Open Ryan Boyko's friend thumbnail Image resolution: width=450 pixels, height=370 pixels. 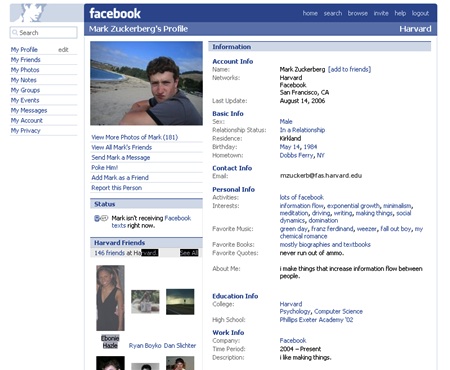(x=145, y=302)
